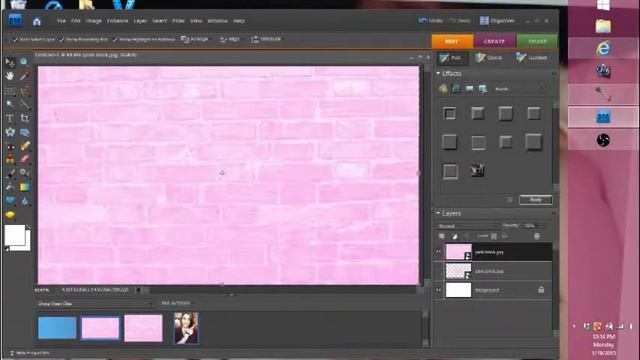Collapse the Effects panel triangle
Viewport: 640px width, 360px height.
(438, 73)
